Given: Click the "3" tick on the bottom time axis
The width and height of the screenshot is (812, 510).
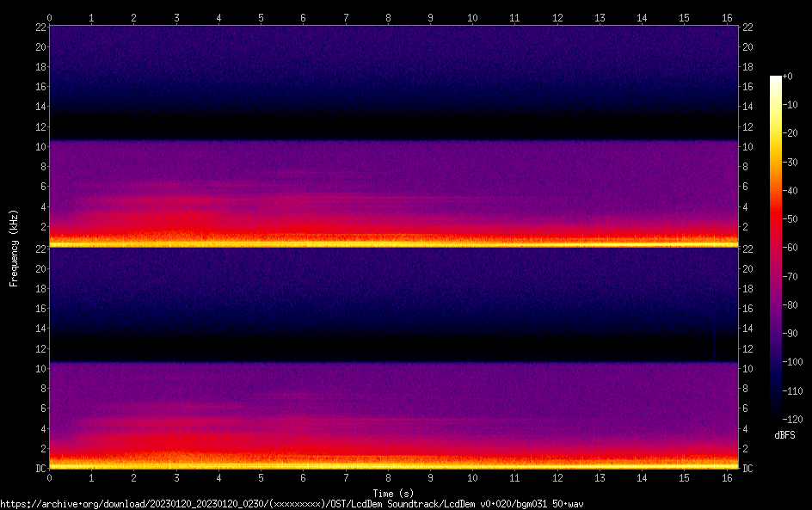Looking at the screenshot, I should click(176, 476).
